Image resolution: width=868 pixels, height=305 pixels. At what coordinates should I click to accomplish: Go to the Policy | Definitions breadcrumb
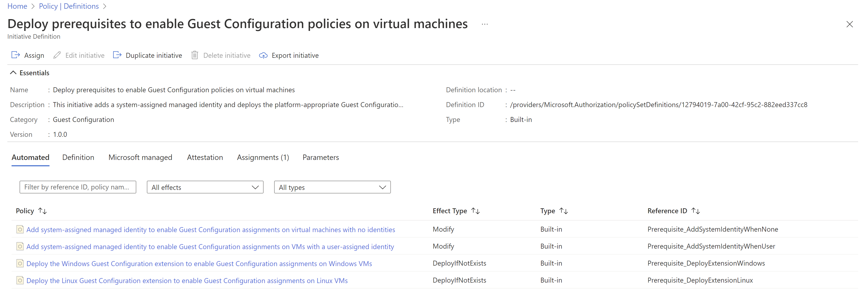click(69, 6)
